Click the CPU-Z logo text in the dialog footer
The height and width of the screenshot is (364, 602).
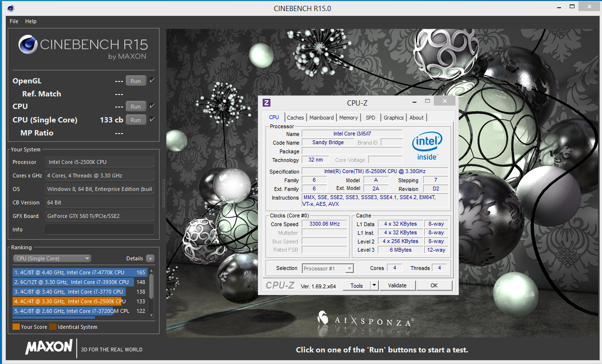[280, 285]
